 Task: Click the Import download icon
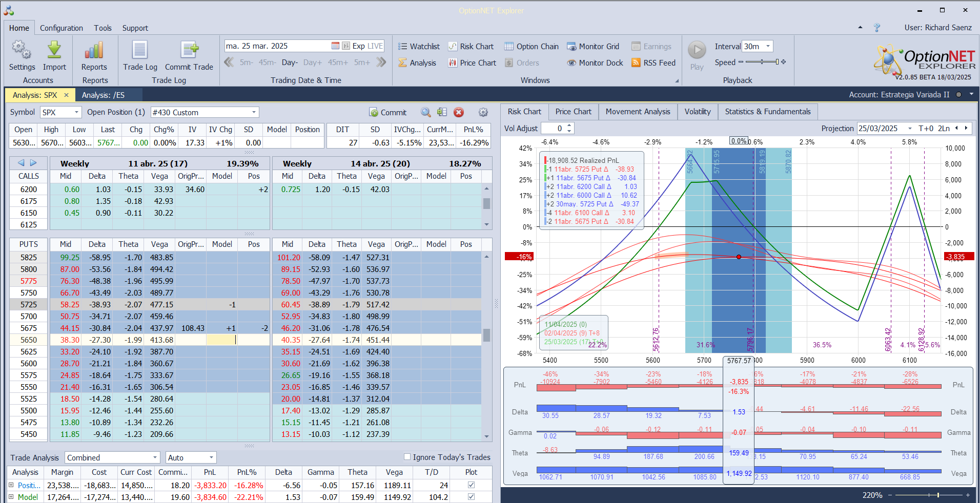(x=54, y=51)
